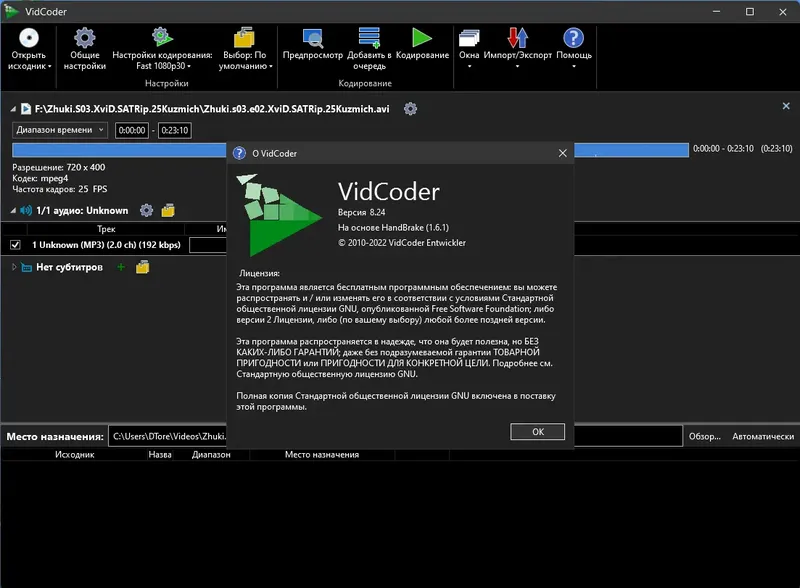The height and width of the screenshot is (588, 800).
Task: Click Destination queue column header
Action: click(x=322, y=455)
